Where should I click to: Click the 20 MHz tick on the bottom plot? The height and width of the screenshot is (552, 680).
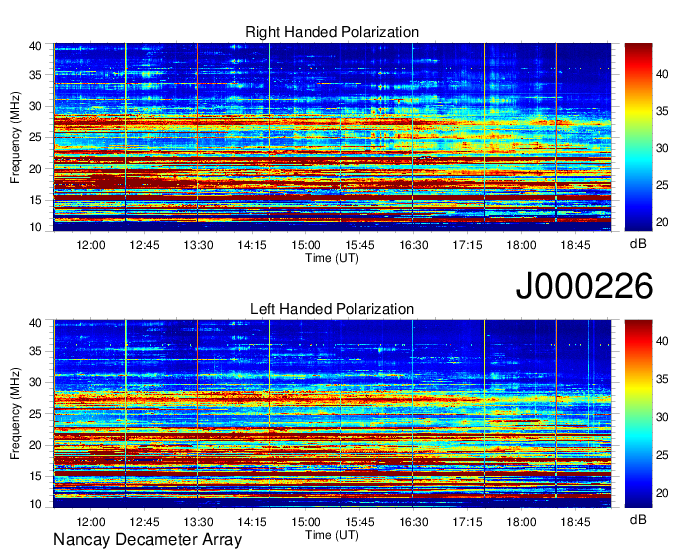(35, 445)
